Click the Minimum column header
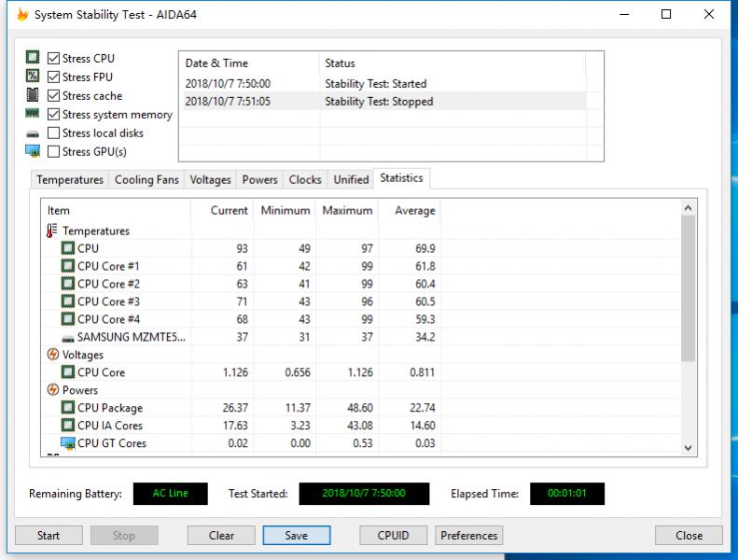The image size is (738, 560). point(285,211)
